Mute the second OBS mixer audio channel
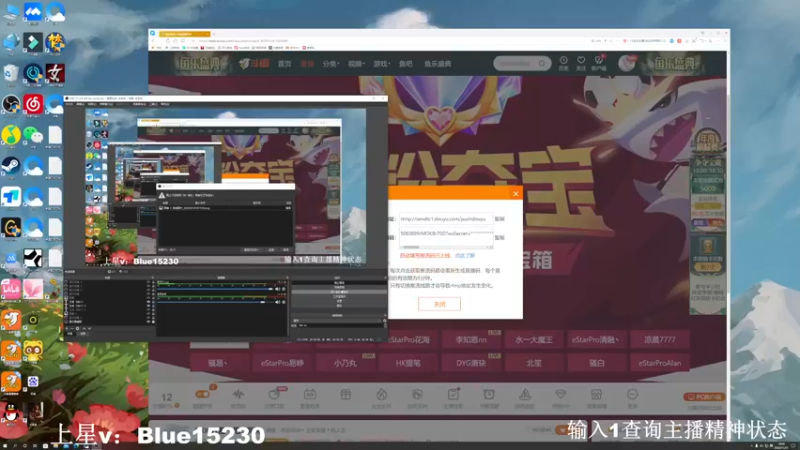This screenshot has width=800, height=450. tap(278, 302)
